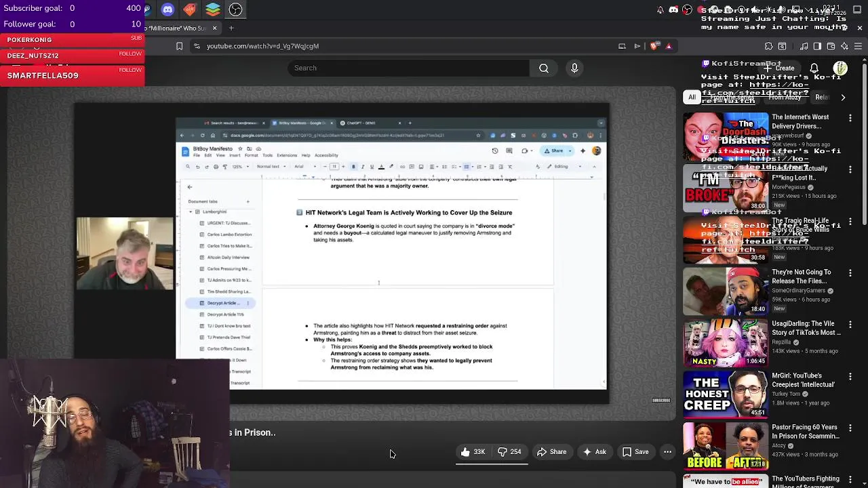Open the DoorDash Disasters thumbnail
This screenshot has height=488, width=868.
click(x=726, y=136)
